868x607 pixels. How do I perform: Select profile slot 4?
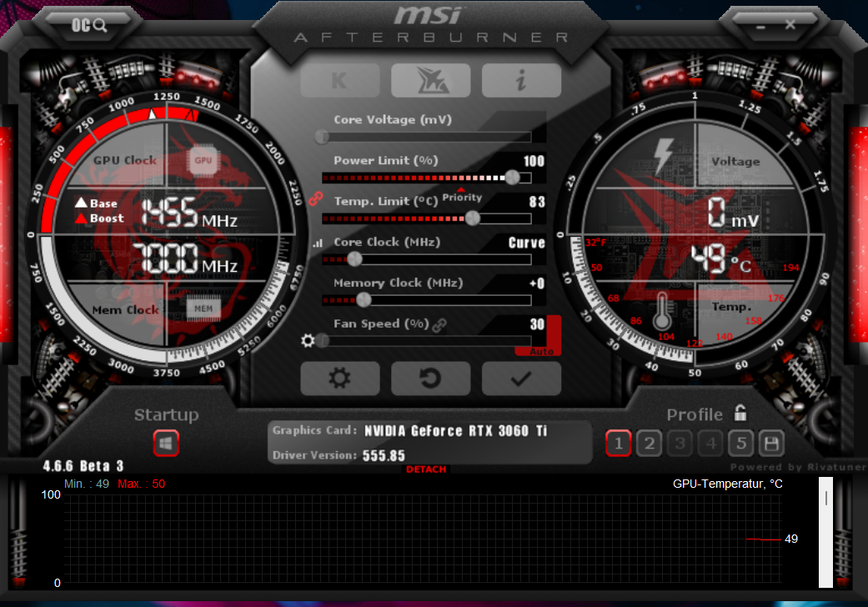point(710,444)
